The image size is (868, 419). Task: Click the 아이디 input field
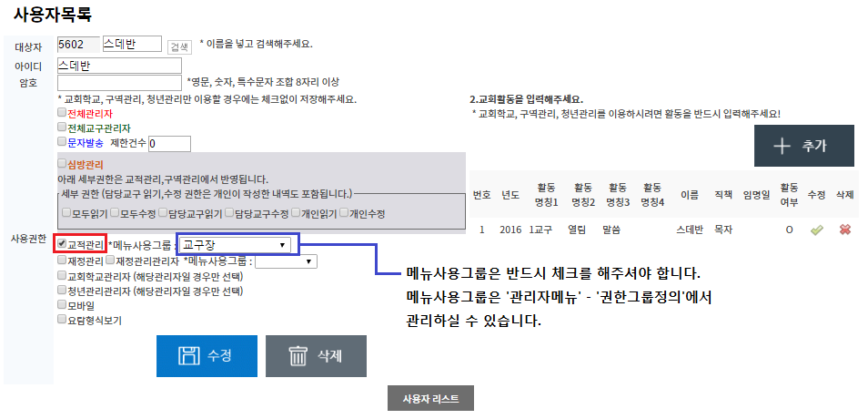(119, 66)
